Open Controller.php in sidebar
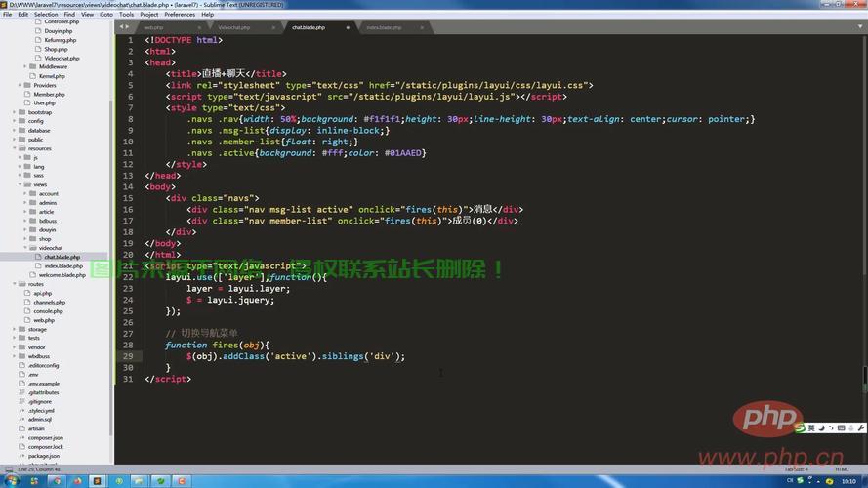This screenshot has height=488, width=868. (62, 21)
